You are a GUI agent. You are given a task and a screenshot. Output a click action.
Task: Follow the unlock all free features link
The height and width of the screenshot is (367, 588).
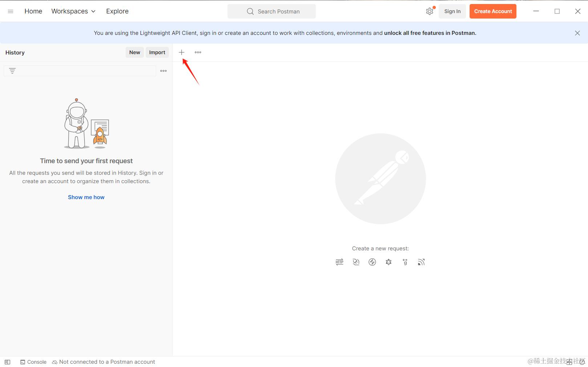pos(430,33)
